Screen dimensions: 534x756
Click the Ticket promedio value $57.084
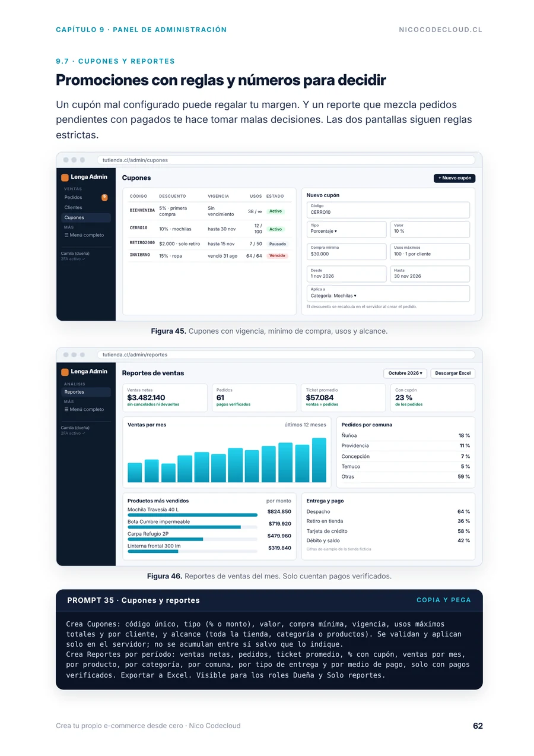click(x=320, y=397)
